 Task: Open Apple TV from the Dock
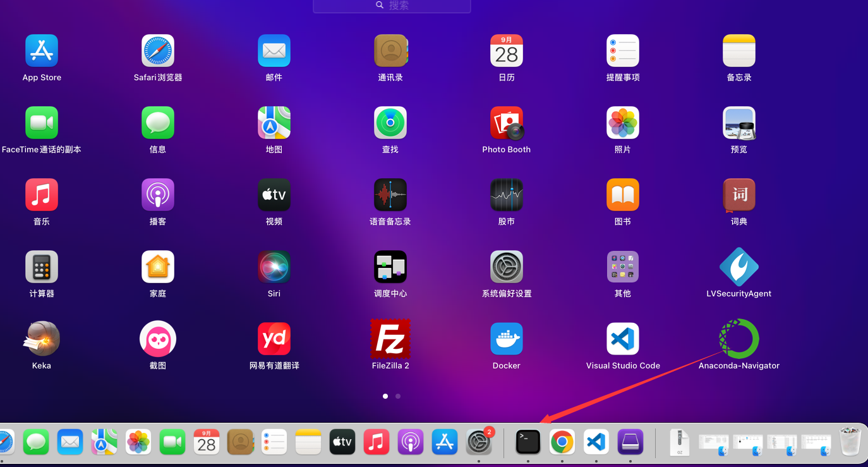(342, 442)
